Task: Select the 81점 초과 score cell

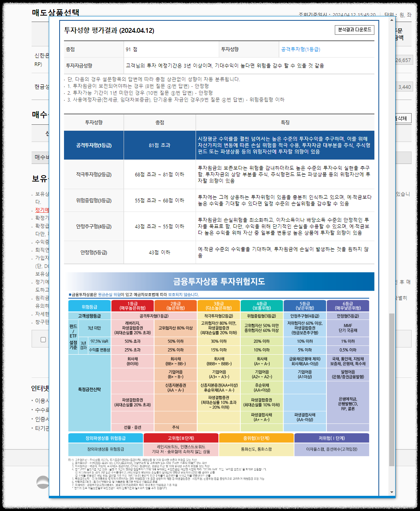Action: click(x=160, y=145)
